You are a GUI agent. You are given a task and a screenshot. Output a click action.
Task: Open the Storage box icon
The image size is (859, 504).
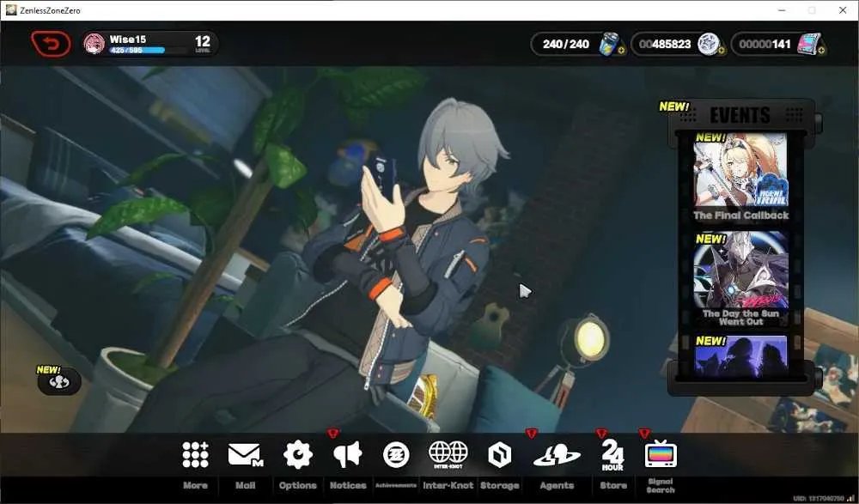point(499,455)
